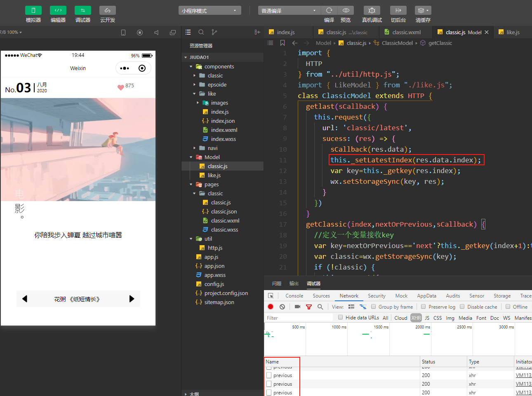This screenshot has width=532, height=396.
Task: Click the ClassicModel breadcrumb item
Action: pyautogui.click(x=397, y=43)
